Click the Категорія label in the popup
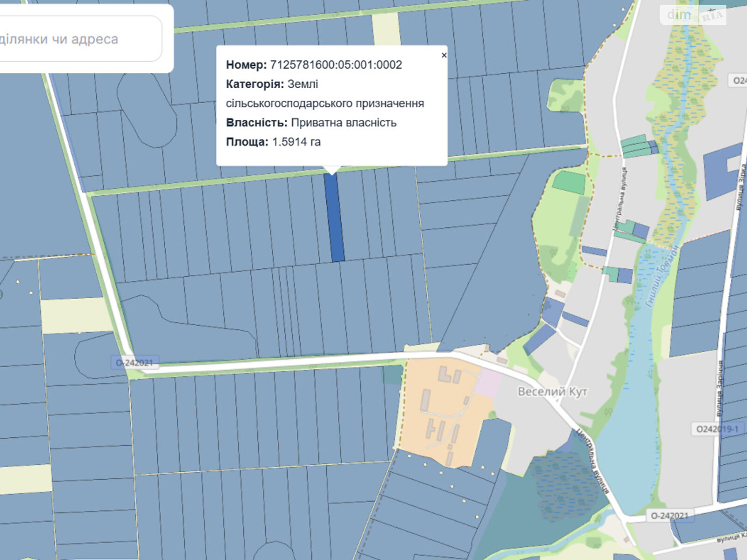Screen dimensions: 747x560 pyautogui.click(x=254, y=84)
